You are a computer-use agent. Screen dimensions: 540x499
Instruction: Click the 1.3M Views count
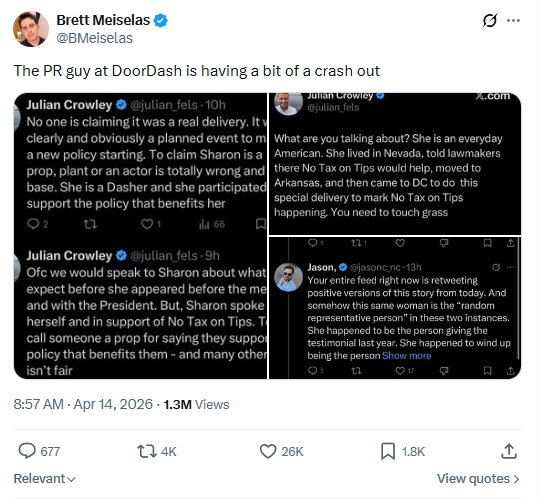coord(196,404)
